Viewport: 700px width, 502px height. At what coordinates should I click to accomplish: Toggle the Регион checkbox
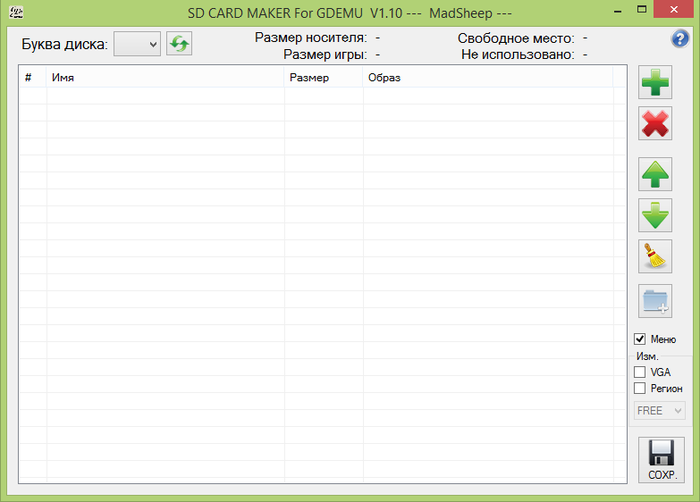click(640, 388)
